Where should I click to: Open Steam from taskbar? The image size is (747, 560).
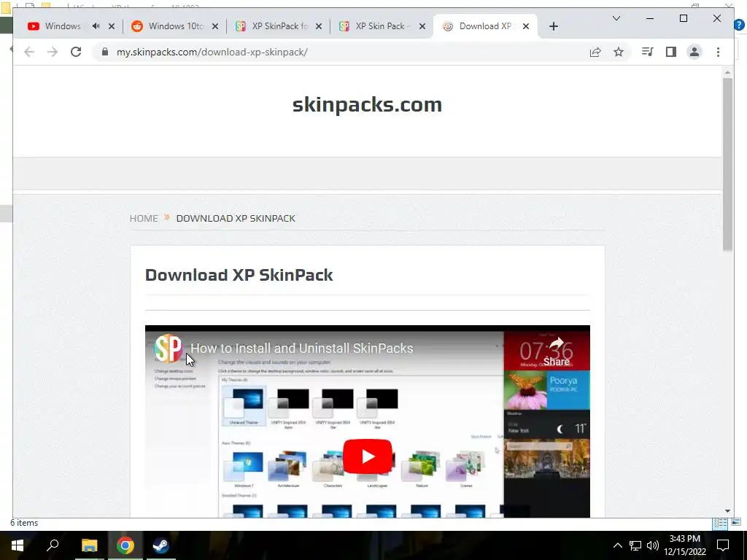click(160, 545)
